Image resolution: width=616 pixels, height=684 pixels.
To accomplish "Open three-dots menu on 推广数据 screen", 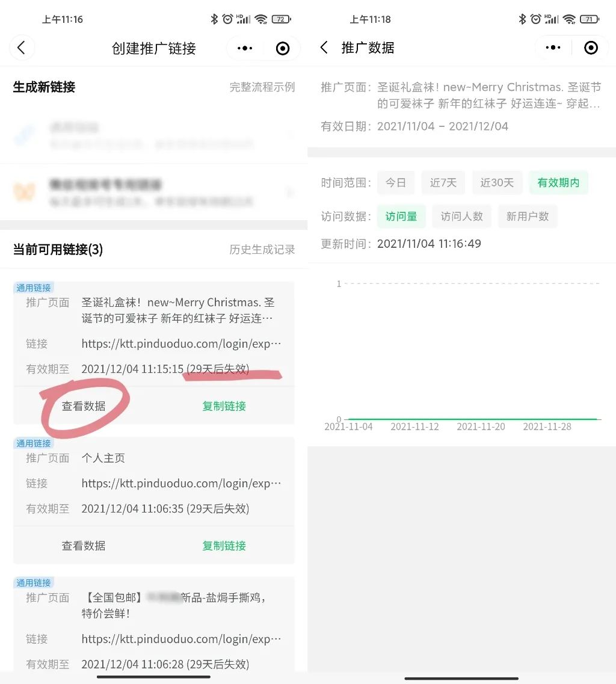I will click(553, 48).
